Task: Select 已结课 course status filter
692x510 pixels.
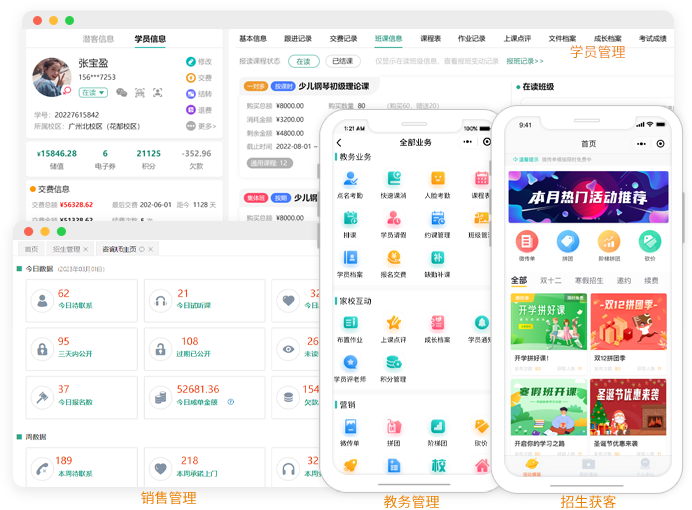Action: 343,61
